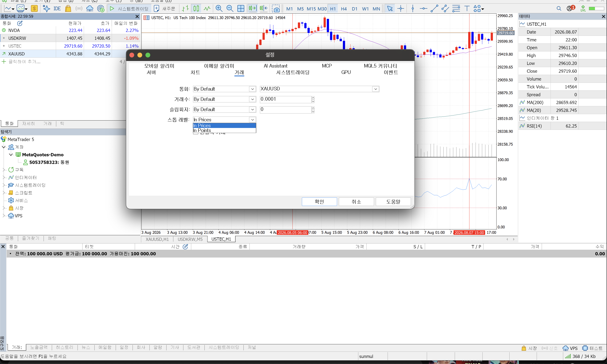Screen dimensions: 607x364
Task: Choose In Points from stop level list
Action: click(x=224, y=131)
